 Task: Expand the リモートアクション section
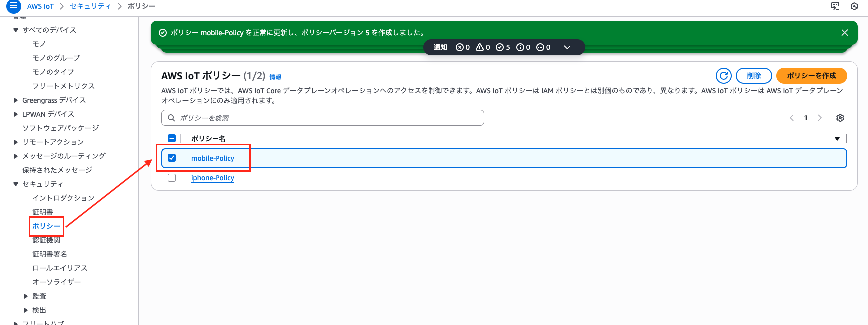(16, 142)
